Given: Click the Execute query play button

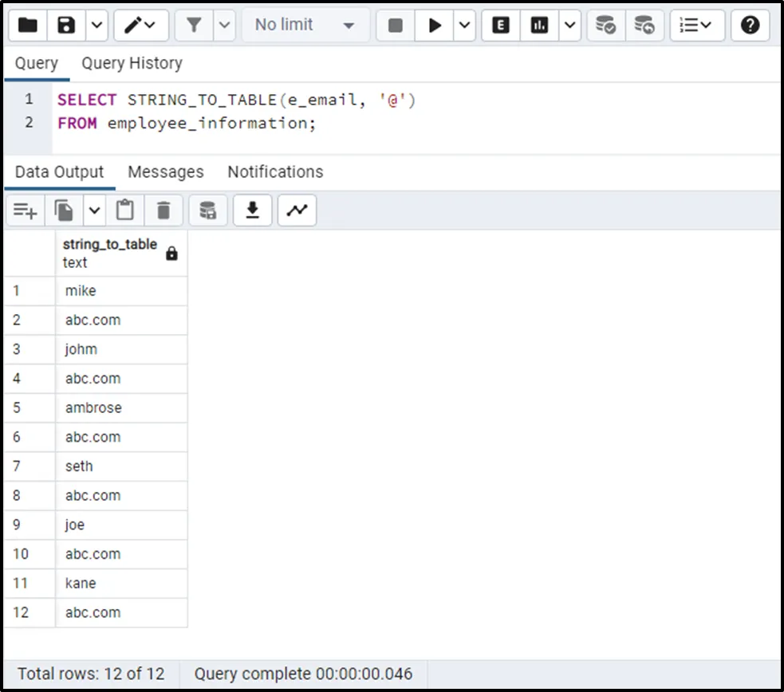Looking at the screenshot, I should tap(435, 26).
